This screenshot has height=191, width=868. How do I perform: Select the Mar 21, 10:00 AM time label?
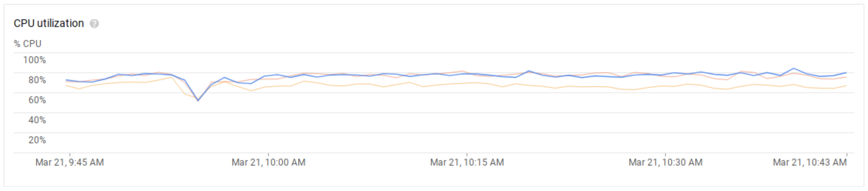pos(268,162)
